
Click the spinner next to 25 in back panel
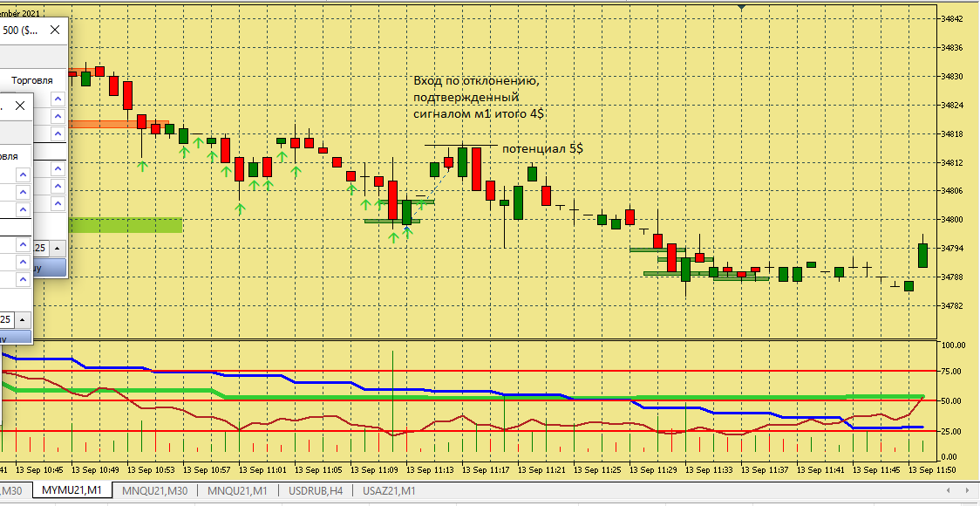[x=58, y=249]
